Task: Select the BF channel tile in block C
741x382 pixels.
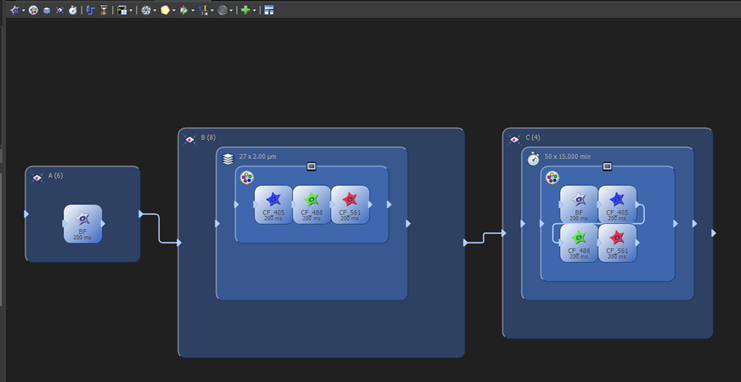Action: (x=579, y=204)
